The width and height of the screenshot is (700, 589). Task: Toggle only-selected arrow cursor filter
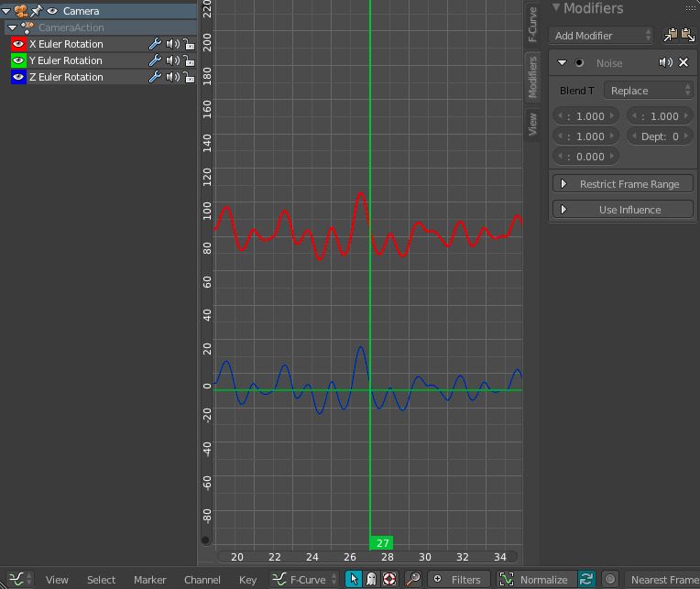354,579
